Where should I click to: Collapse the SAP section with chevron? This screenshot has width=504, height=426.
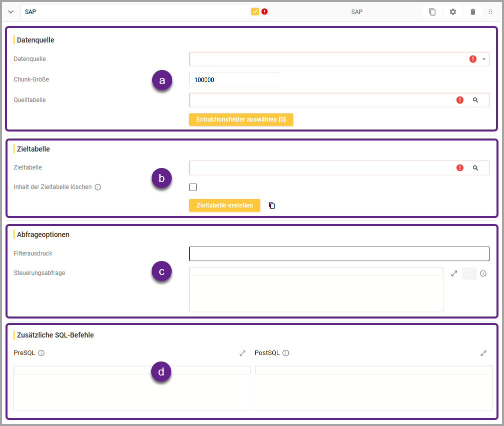click(x=11, y=12)
